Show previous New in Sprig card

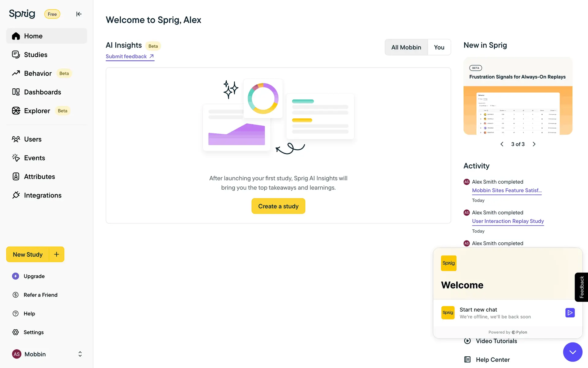502,144
